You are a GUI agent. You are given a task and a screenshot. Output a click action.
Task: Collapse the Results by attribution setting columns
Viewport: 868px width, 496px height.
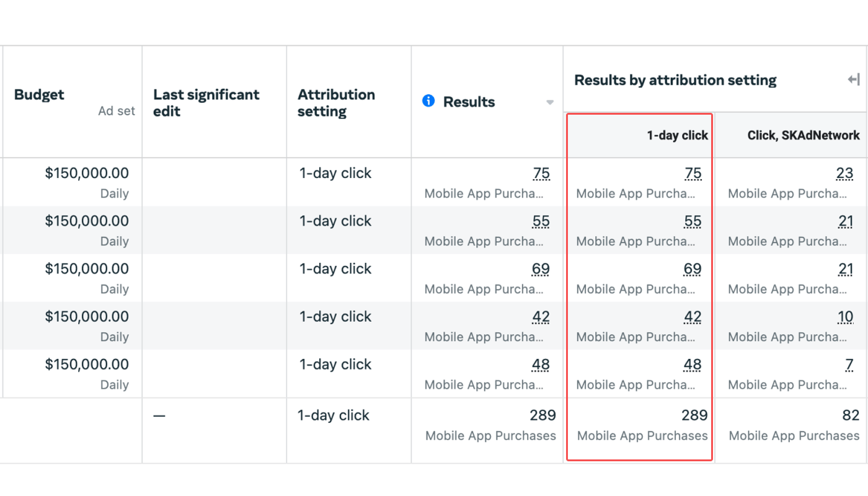[x=854, y=79]
